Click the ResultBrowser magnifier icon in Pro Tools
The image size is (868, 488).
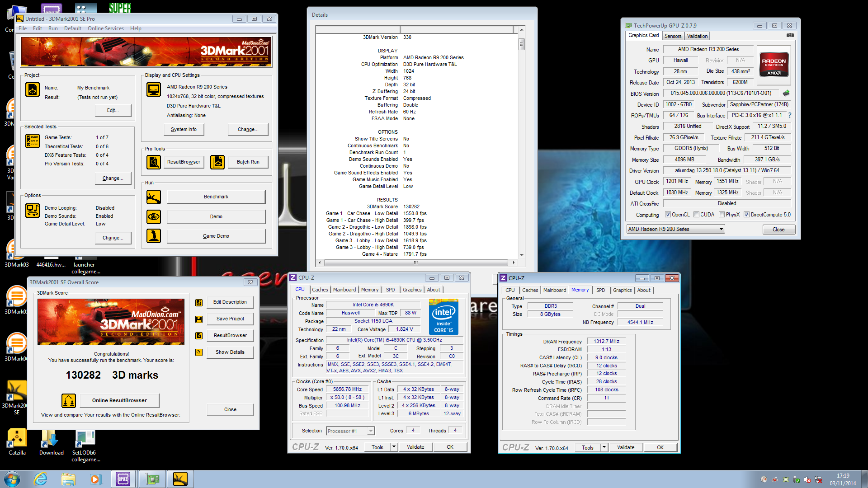tap(154, 162)
